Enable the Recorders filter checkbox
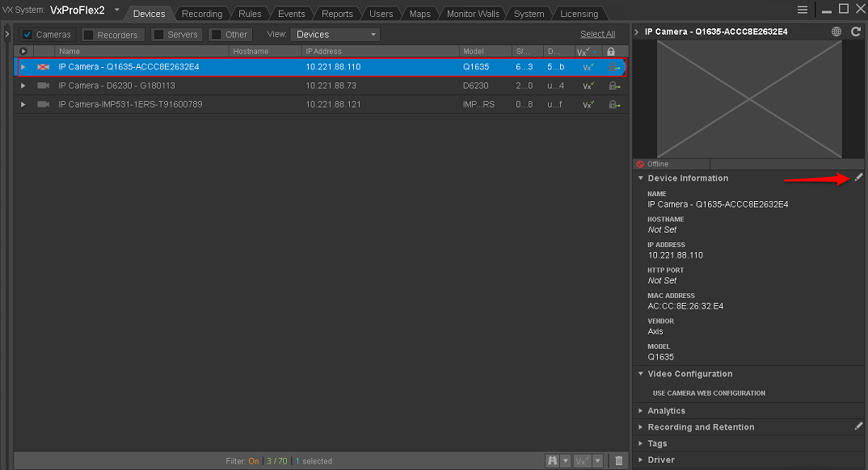The image size is (868, 470). tap(89, 35)
